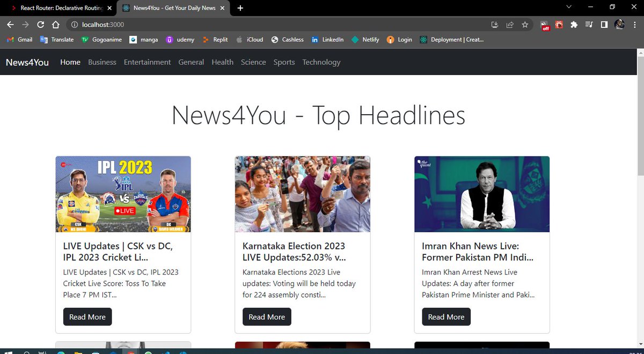Open the Gmail bookmark
The image size is (644, 354).
click(x=19, y=40)
